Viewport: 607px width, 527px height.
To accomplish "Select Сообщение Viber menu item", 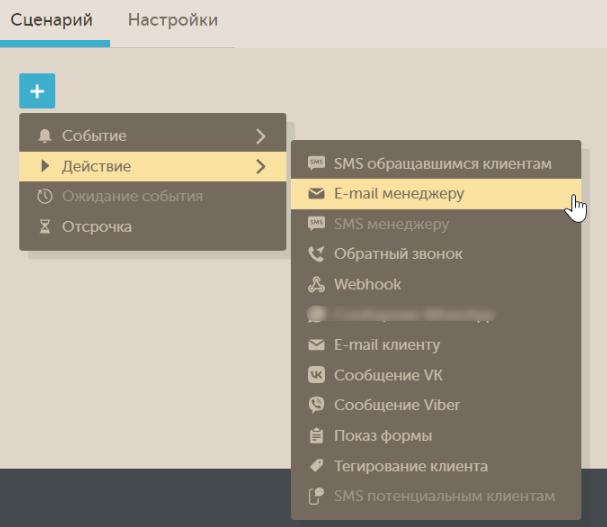I will point(397,405).
